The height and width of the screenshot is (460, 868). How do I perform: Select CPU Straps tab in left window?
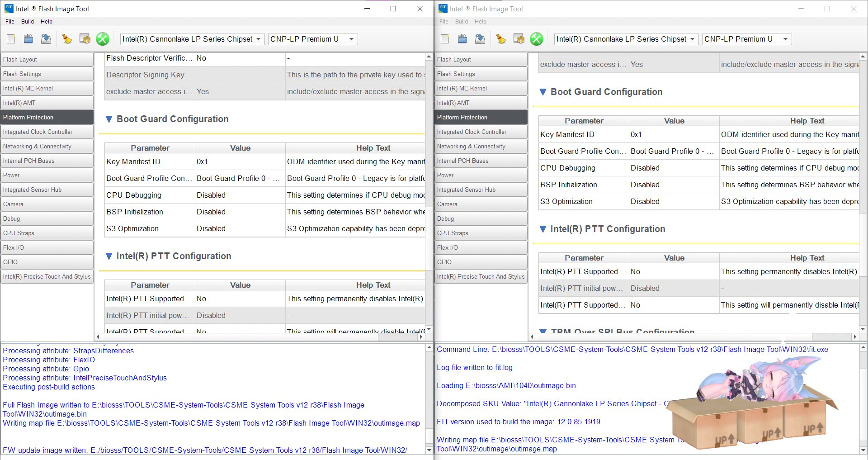pos(47,233)
